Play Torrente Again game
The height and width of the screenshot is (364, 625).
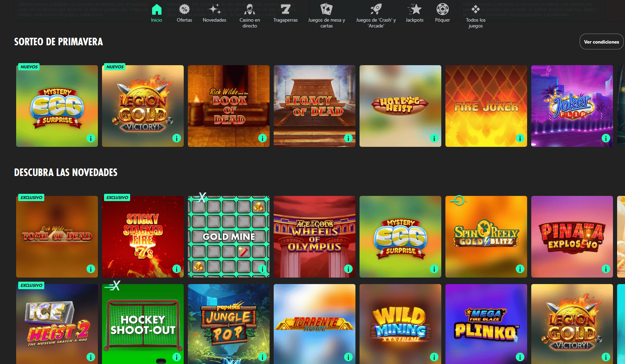(x=315, y=324)
